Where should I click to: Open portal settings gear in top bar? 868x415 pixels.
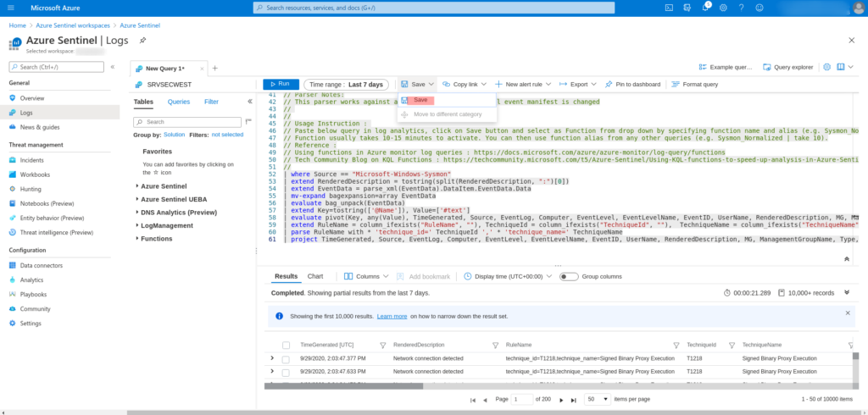723,8
